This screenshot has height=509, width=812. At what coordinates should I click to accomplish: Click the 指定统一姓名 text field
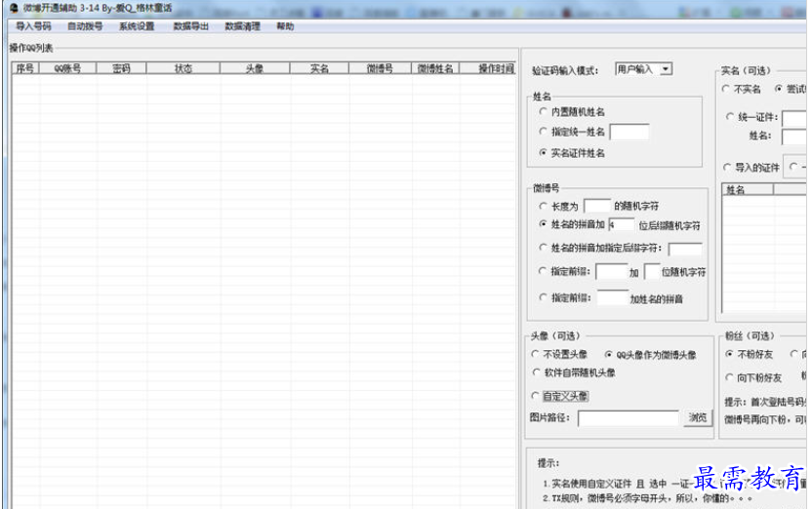[x=629, y=132]
